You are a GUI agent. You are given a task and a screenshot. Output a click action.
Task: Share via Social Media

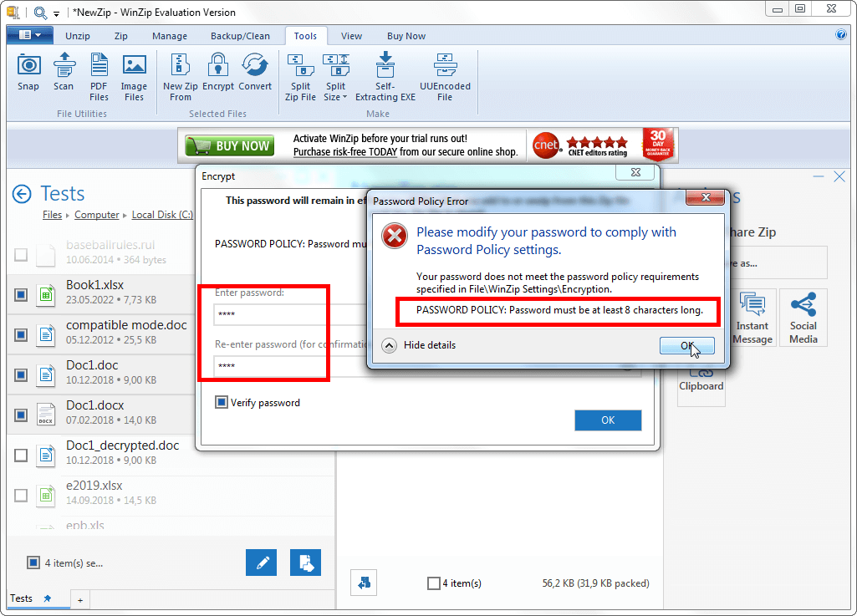[x=803, y=318]
